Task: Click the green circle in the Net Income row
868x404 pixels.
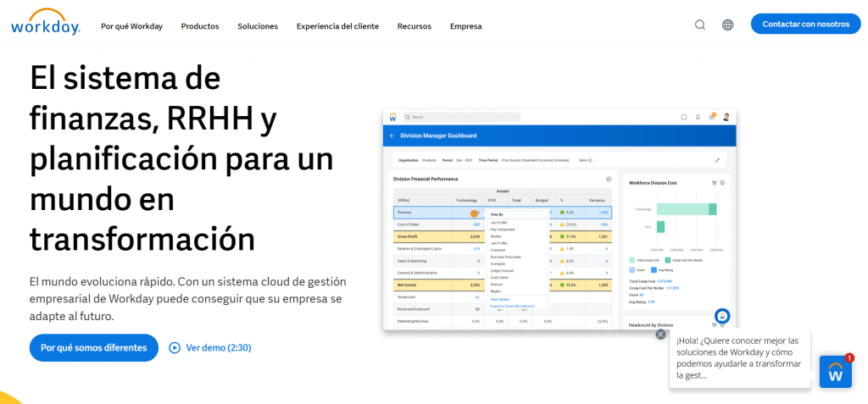Action: pyautogui.click(x=562, y=285)
